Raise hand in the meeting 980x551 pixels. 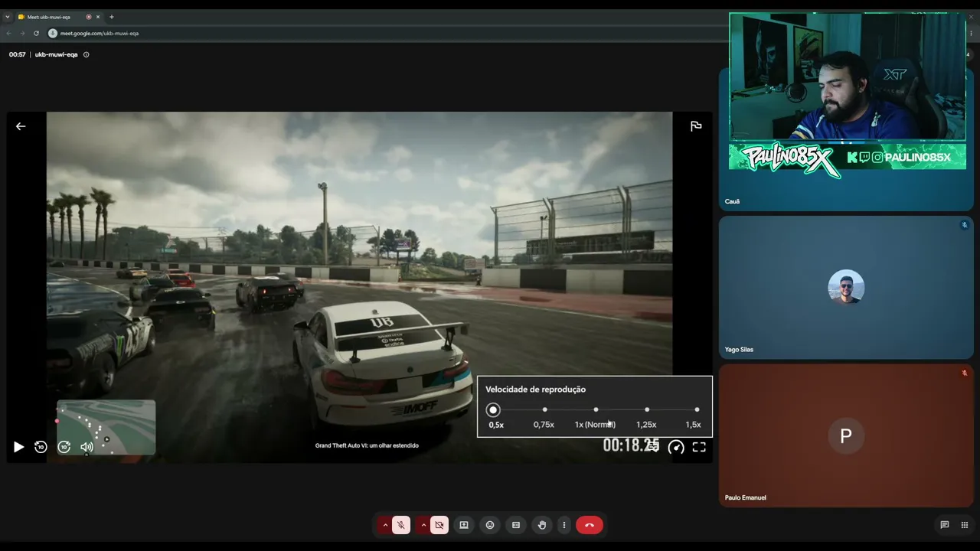pyautogui.click(x=542, y=525)
